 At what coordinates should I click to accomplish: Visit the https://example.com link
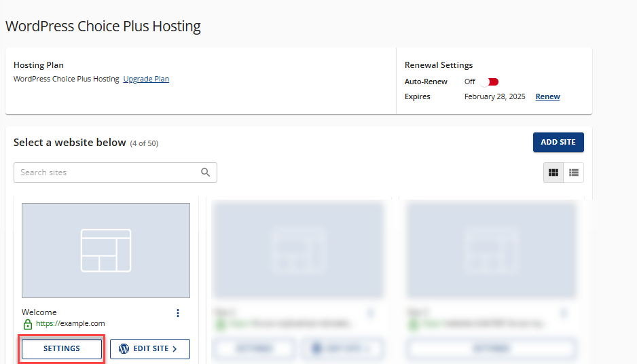pyautogui.click(x=70, y=323)
